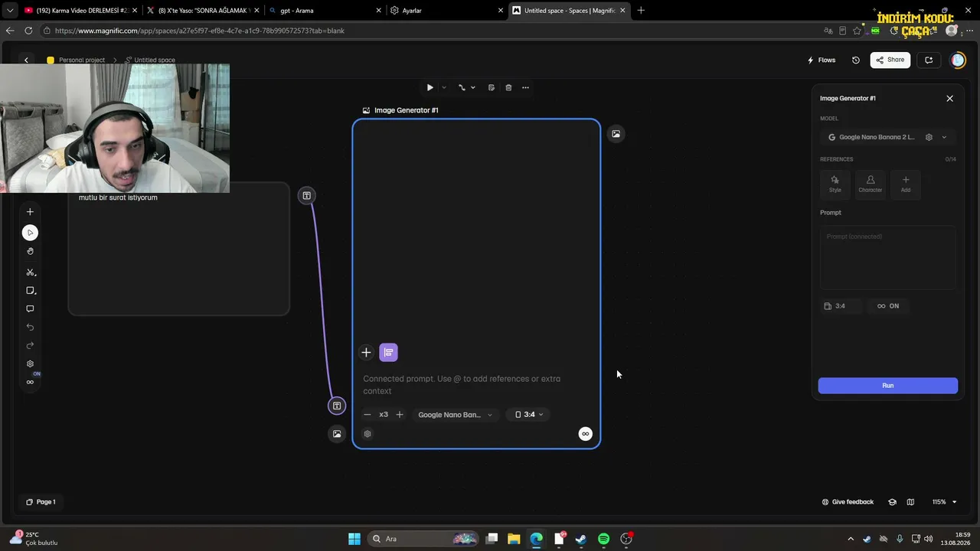The height and width of the screenshot is (551, 980).
Task: Undo the last action
Action: (x=30, y=328)
